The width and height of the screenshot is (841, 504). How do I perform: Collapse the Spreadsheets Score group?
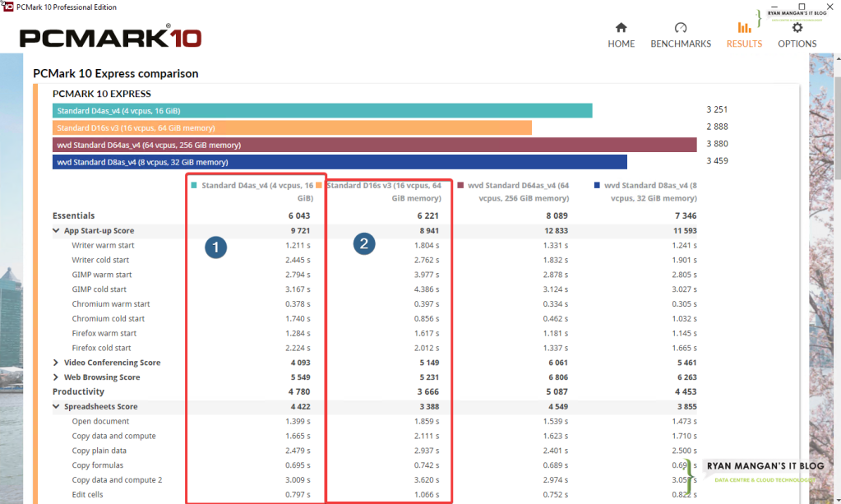tap(56, 406)
